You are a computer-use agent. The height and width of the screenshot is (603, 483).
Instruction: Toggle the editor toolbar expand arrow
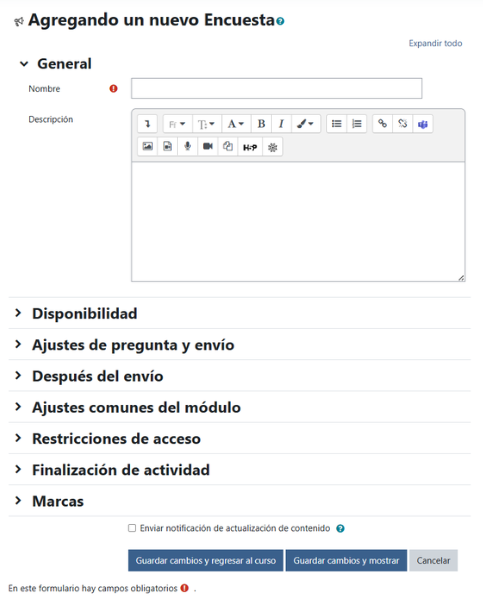(x=147, y=124)
